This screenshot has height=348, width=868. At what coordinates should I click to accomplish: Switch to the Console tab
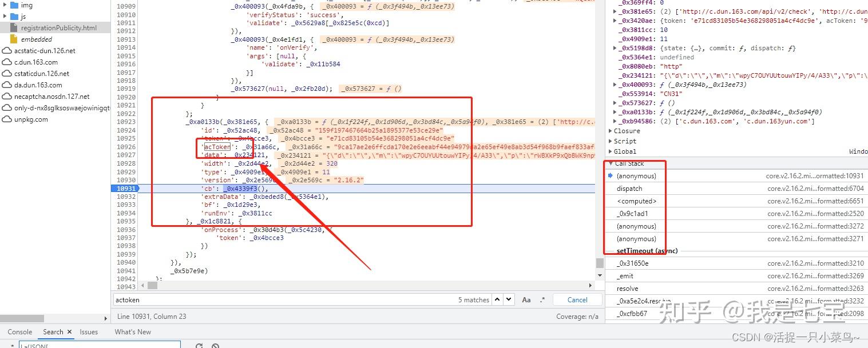(20, 331)
